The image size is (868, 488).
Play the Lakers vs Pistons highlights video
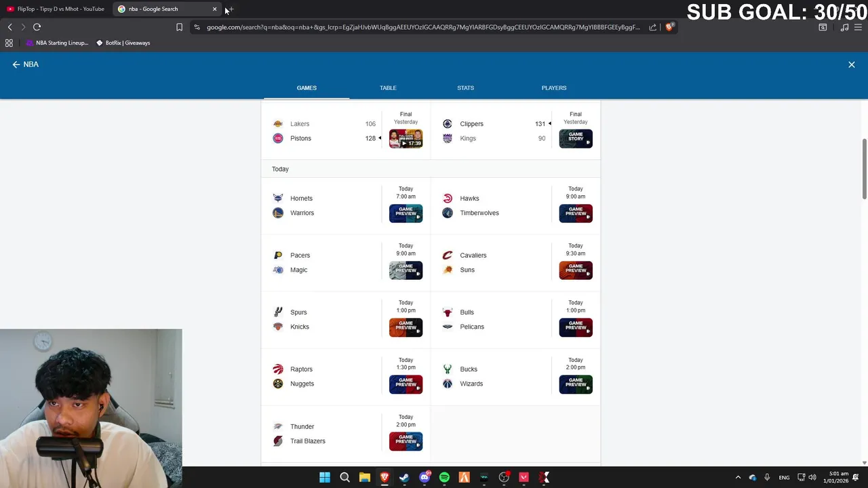pyautogui.click(x=406, y=139)
